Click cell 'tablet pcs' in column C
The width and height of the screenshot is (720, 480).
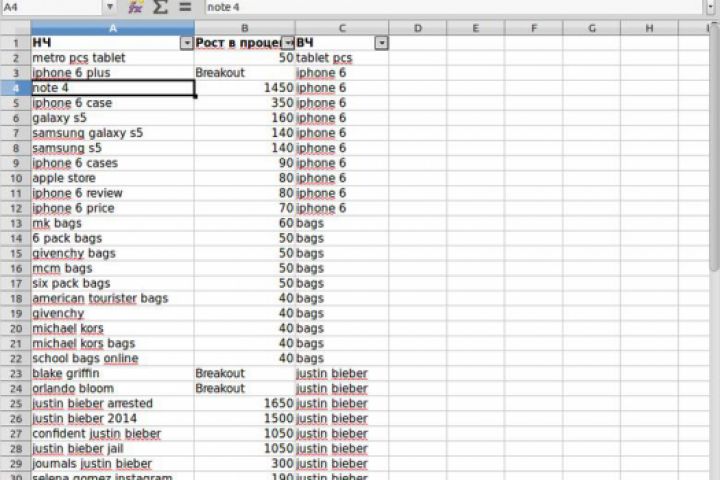coord(342,58)
